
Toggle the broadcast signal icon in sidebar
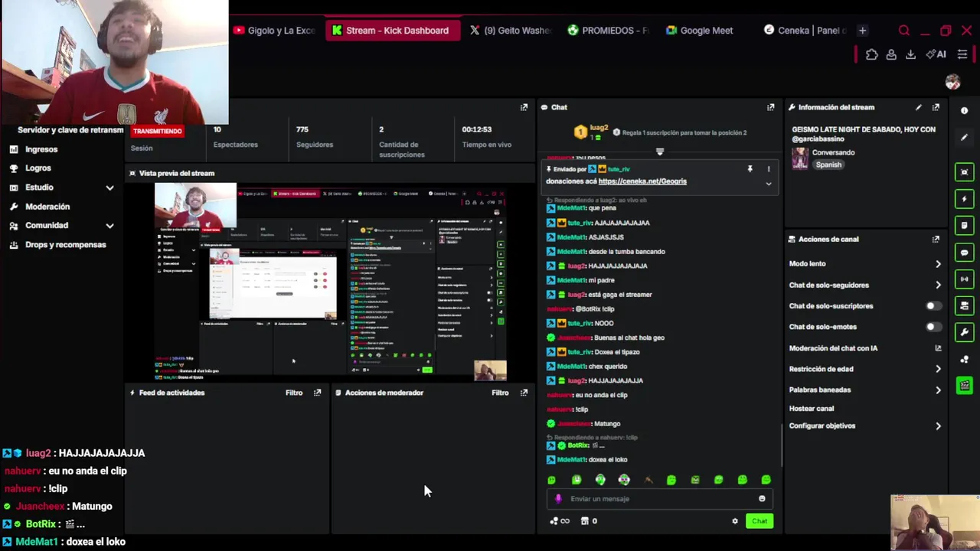(964, 279)
